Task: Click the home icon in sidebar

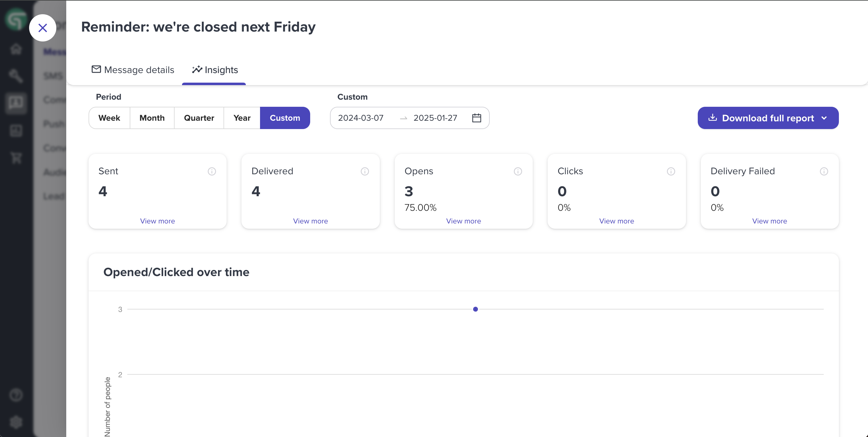Action: (16, 49)
